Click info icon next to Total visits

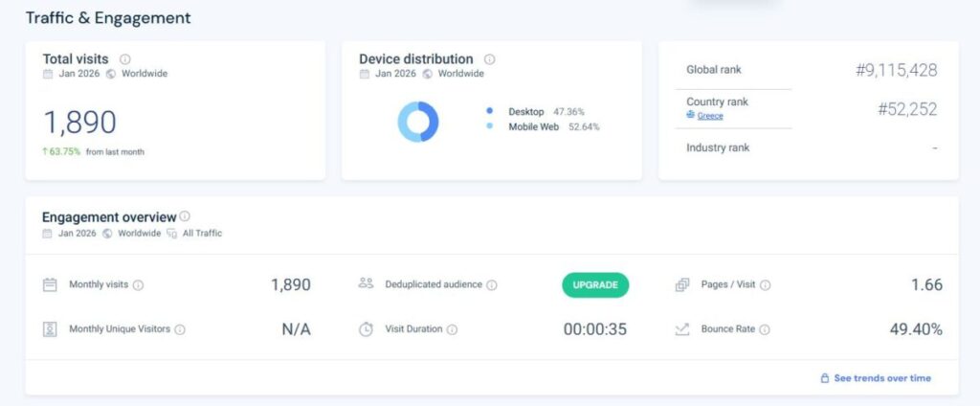(x=125, y=59)
